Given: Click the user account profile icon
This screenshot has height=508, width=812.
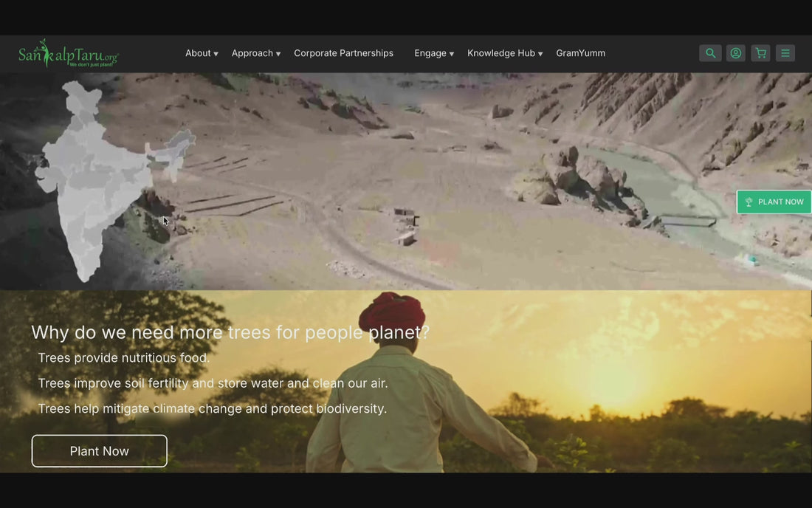Looking at the screenshot, I should 735,53.
